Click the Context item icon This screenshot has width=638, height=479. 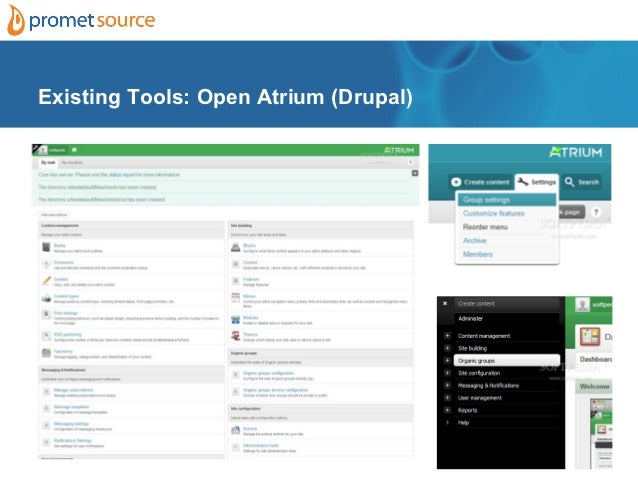(x=236, y=264)
